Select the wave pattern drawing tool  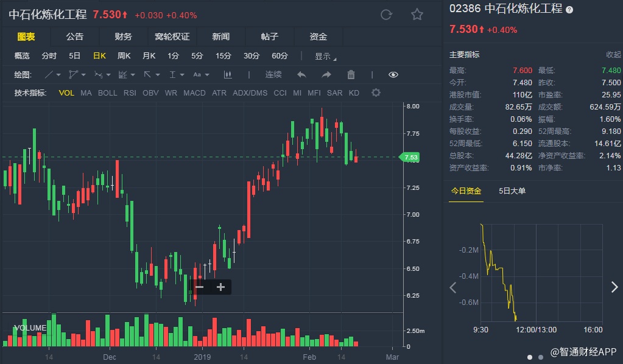98,75
